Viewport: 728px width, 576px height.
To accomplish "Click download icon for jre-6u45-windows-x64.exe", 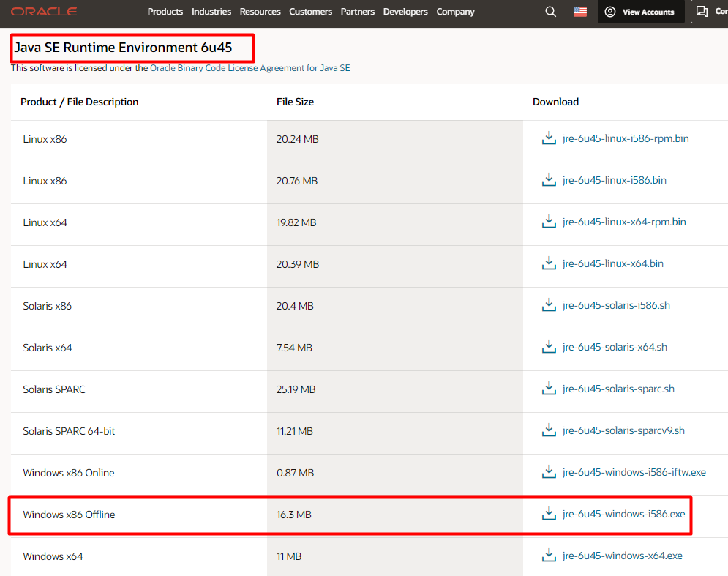I will pos(549,556).
